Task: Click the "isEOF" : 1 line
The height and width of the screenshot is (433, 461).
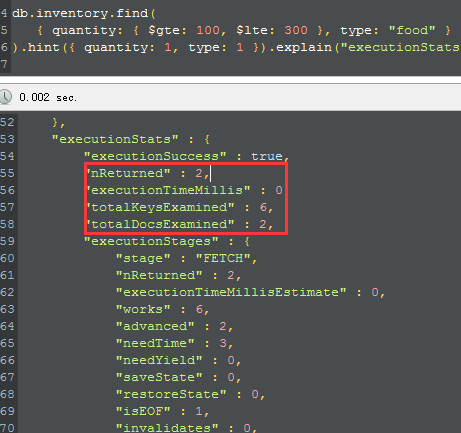Action: pos(163,411)
